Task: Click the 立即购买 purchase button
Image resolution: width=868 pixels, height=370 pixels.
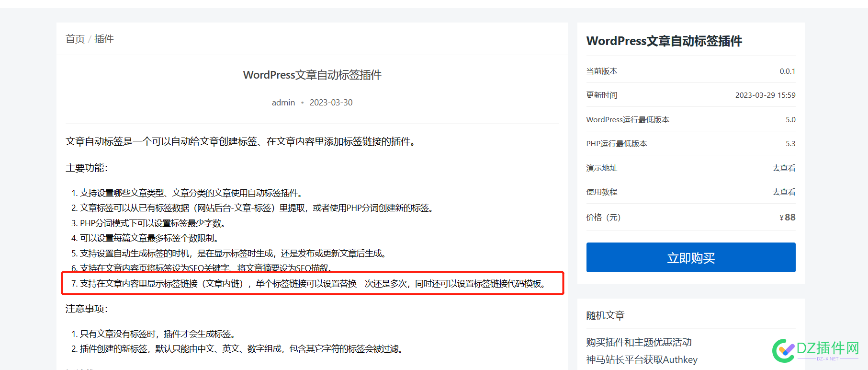Action: (691, 257)
